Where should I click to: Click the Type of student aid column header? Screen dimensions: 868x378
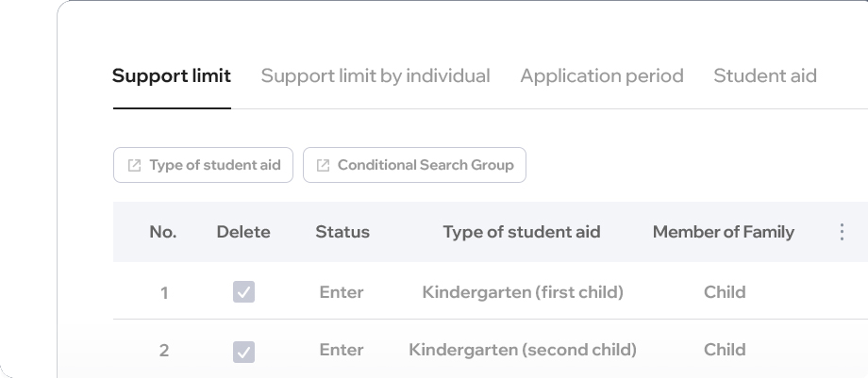522,232
